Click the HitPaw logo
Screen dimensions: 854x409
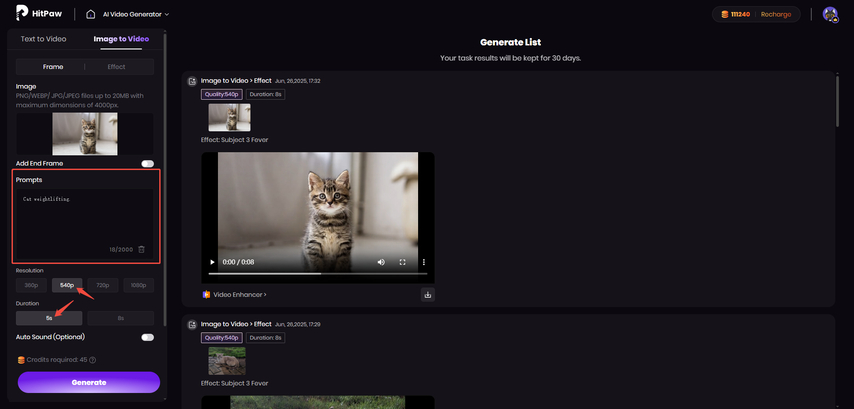tap(38, 14)
